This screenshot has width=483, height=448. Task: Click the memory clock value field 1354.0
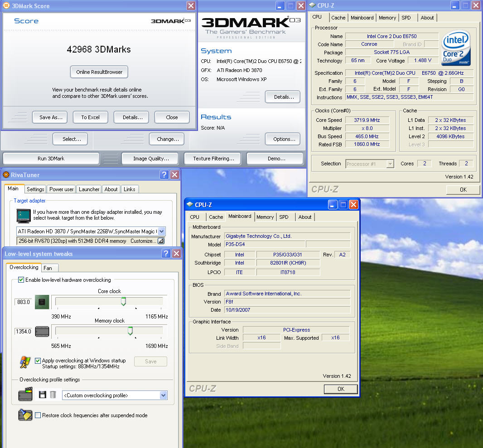pyautogui.click(x=24, y=332)
